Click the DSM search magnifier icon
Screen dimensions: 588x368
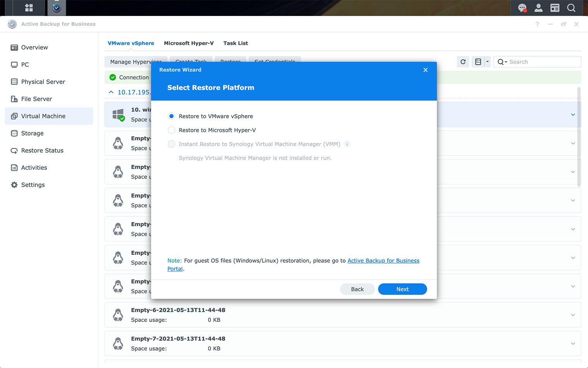tap(571, 8)
